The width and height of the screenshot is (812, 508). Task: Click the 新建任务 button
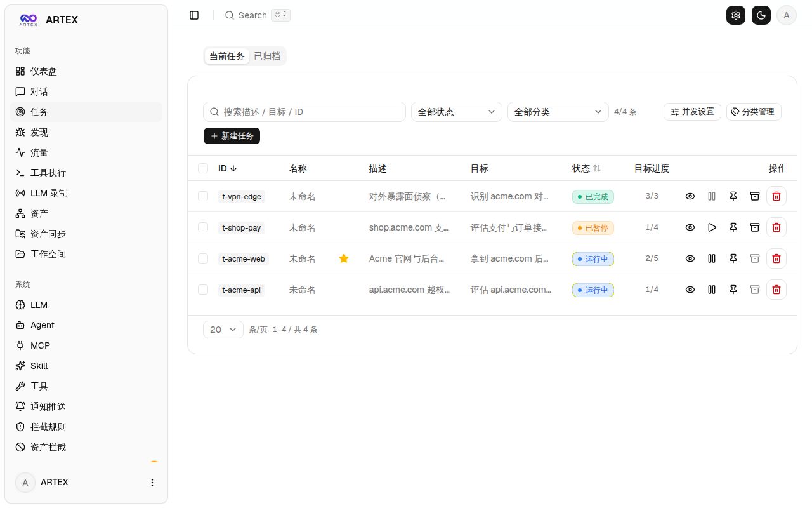click(x=232, y=136)
